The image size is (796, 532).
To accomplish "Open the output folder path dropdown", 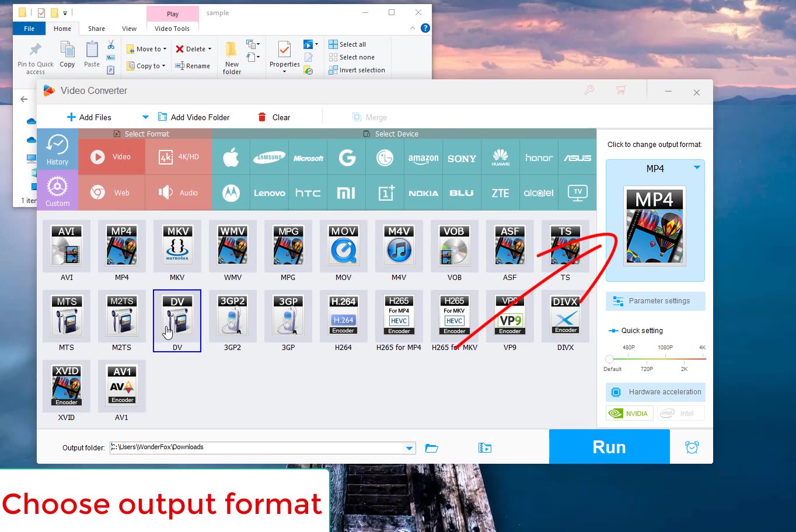I will tap(410, 448).
